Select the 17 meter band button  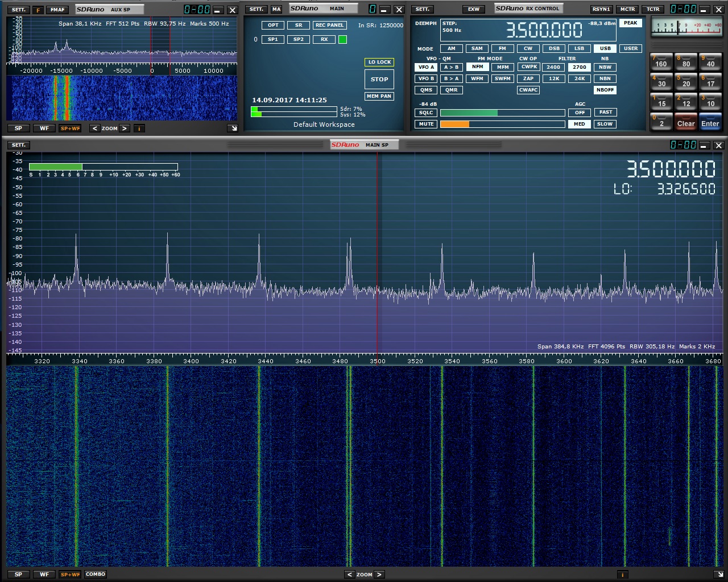tap(710, 81)
